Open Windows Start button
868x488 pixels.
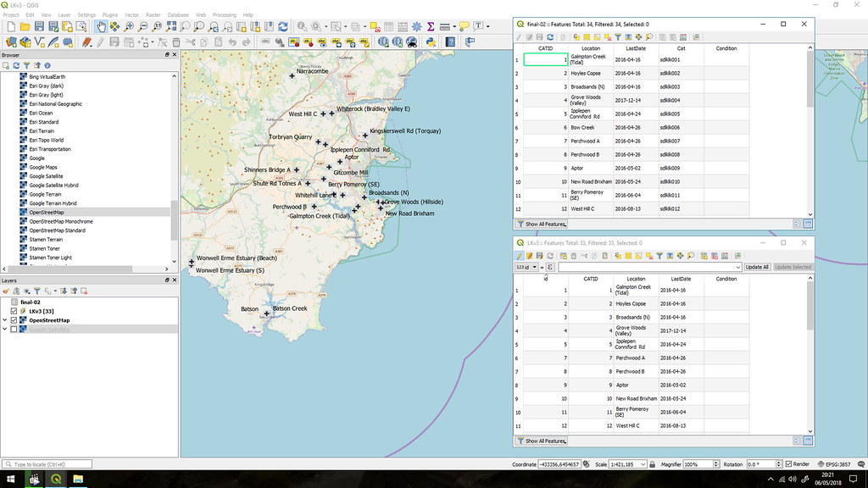click(10, 480)
